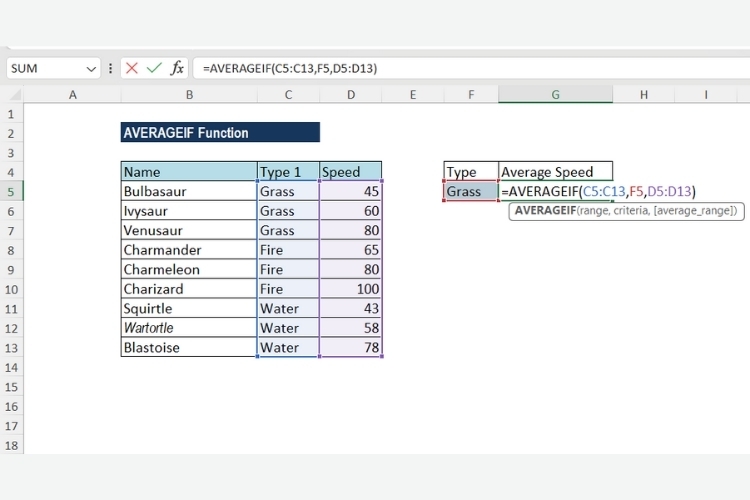This screenshot has width=750, height=500.
Task: Click the Grass criteria cell under Type
Action: [x=470, y=191]
